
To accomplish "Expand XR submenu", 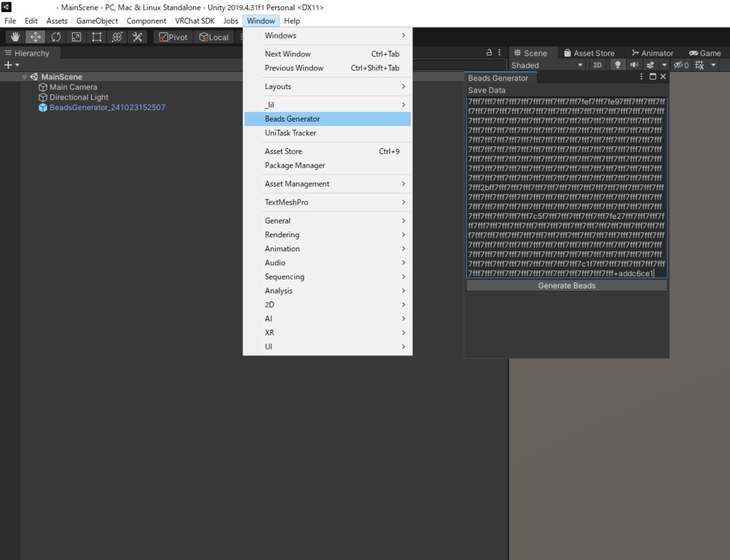I will click(328, 333).
